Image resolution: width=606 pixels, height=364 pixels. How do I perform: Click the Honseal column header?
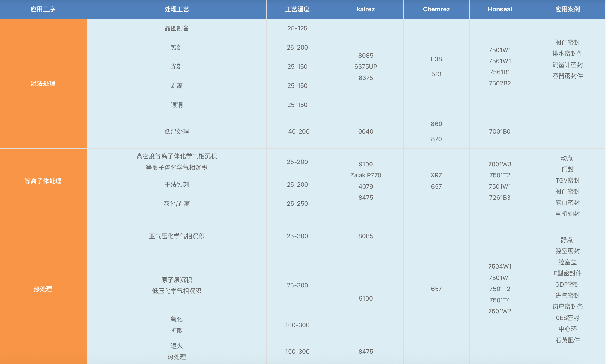500,9
